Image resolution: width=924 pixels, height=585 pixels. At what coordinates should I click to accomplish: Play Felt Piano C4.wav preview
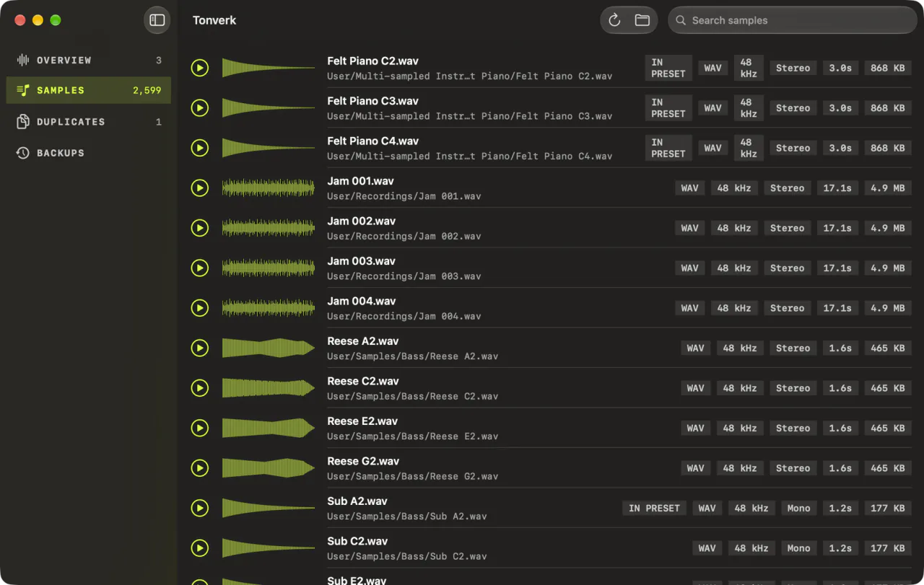[x=200, y=148]
